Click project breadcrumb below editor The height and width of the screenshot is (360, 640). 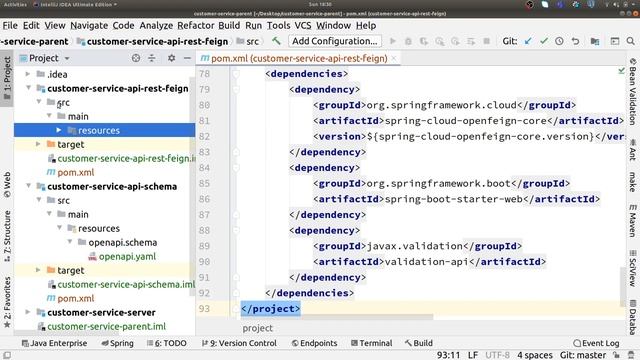tap(258, 328)
